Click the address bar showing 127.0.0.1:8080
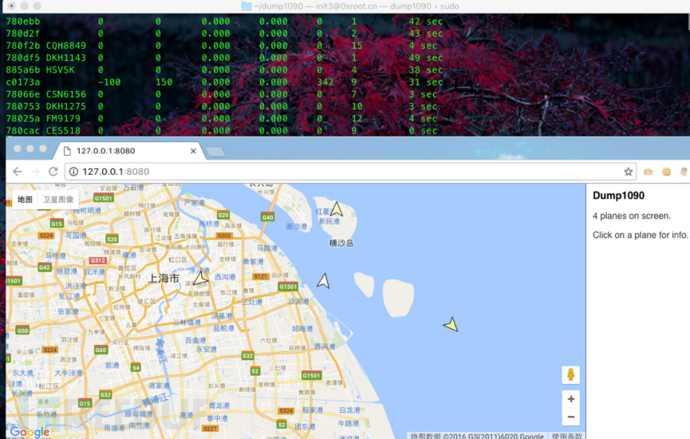This screenshot has height=439, width=690. click(340, 172)
